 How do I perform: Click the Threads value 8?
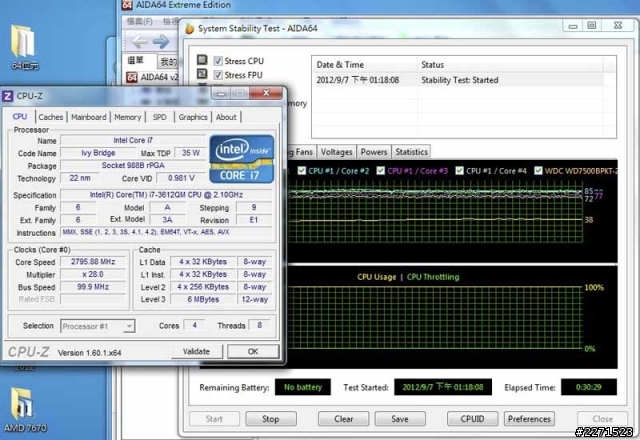(260, 325)
